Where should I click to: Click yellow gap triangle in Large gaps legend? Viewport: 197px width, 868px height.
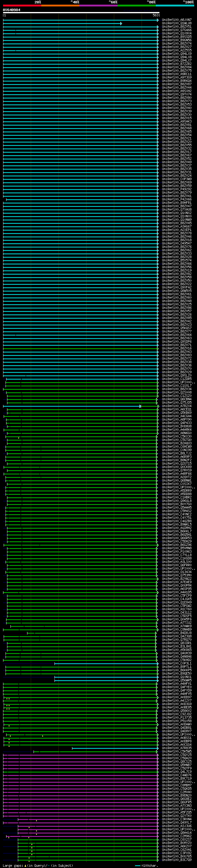[25, 865]
